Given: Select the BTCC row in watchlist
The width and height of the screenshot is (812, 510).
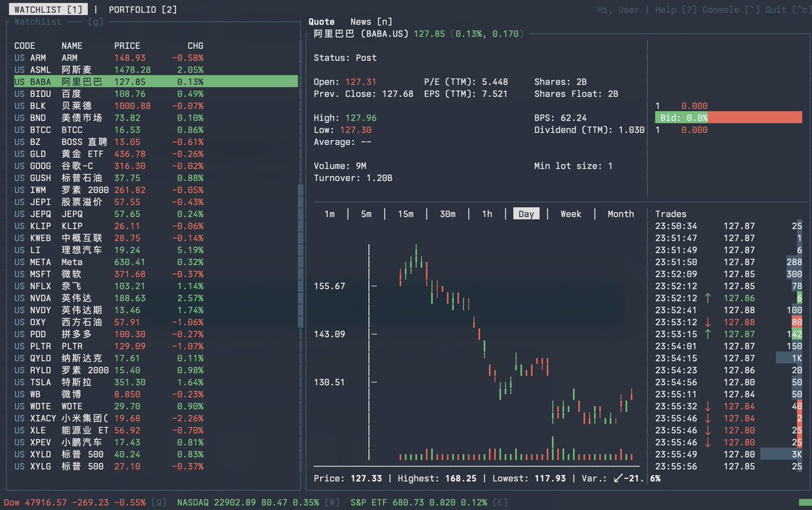Looking at the screenshot, I should 156,130.
